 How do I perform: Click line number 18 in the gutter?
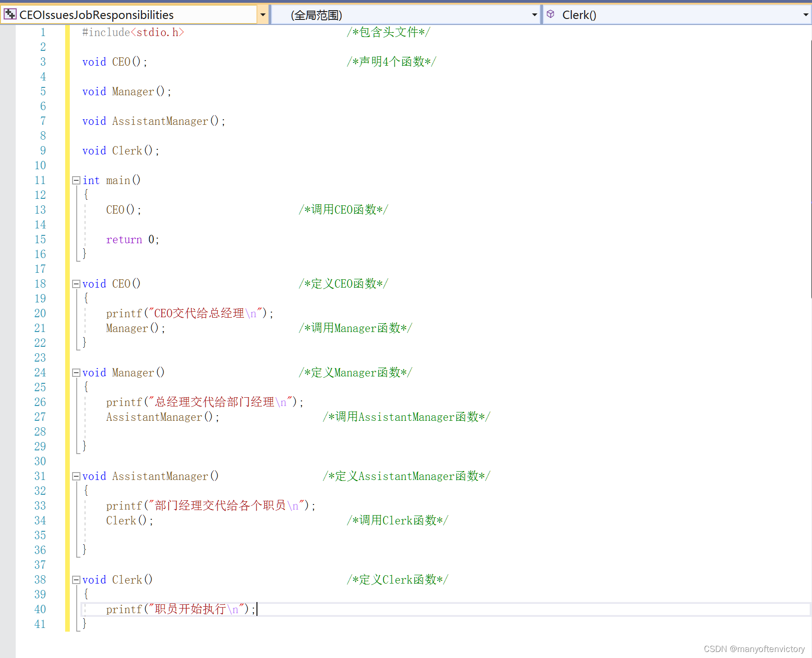click(40, 284)
